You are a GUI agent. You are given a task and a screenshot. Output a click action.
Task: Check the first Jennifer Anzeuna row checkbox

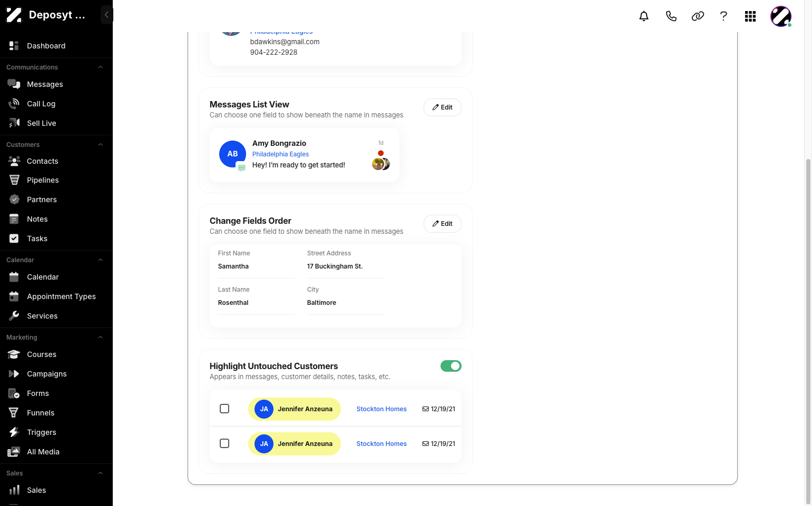(224, 409)
